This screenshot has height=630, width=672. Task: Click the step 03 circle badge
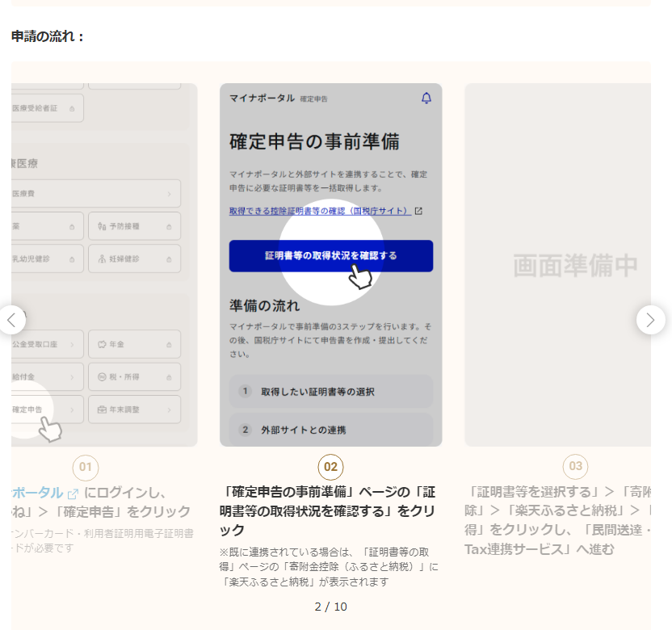pyautogui.click(x=575, y=466)
